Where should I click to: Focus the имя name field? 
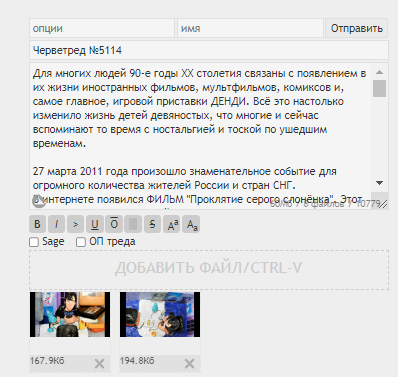click(x=250, y=28)
